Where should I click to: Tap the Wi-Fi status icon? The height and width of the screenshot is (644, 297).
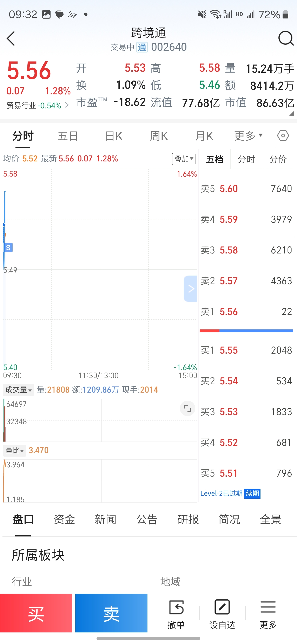[215, 14]
